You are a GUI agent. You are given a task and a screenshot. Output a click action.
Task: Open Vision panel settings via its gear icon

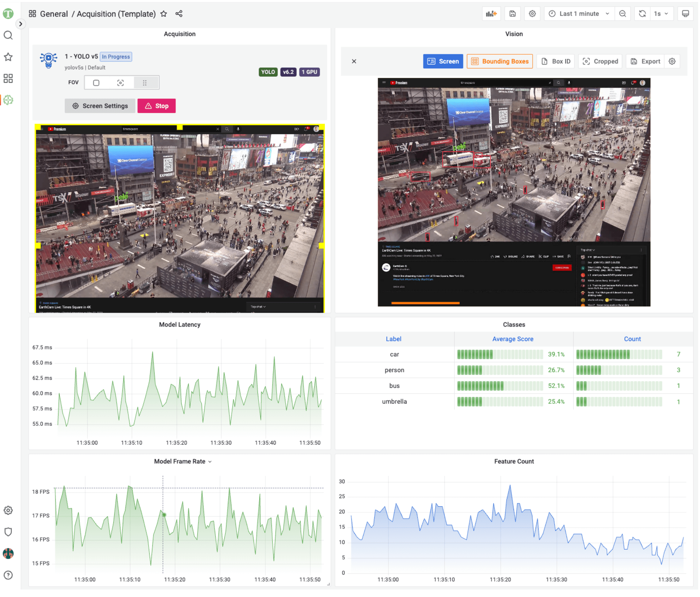point(672,61)
